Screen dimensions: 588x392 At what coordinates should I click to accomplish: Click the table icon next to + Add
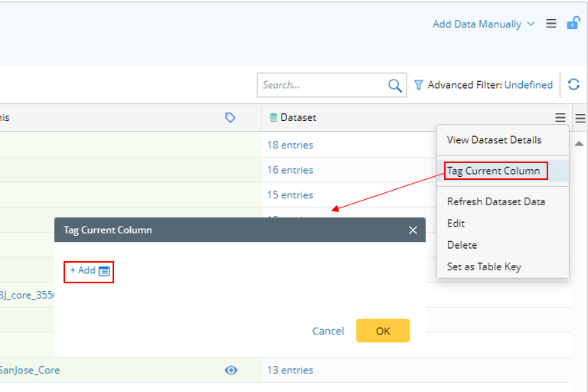pyautogui.click(x=104, y=271)
